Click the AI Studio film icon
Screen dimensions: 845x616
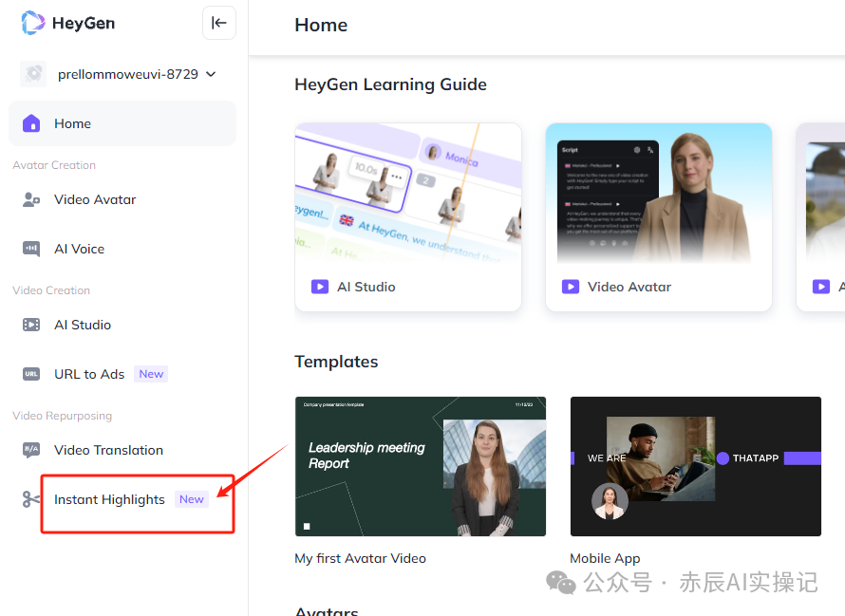tap(31, 325)
